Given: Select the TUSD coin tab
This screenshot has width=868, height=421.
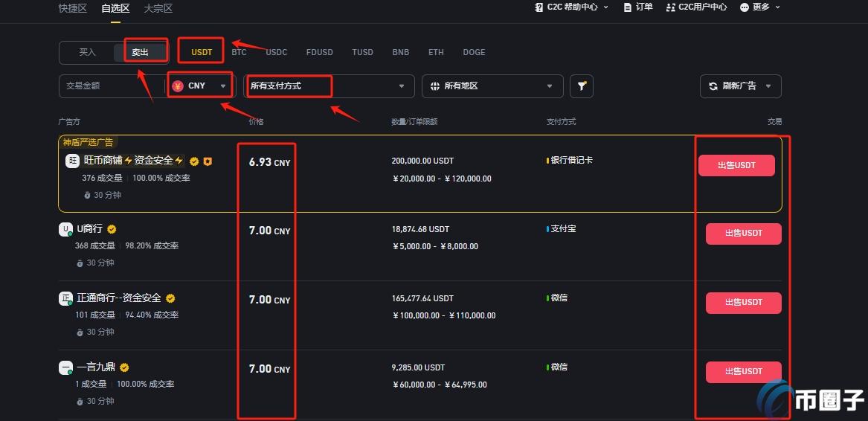Looking at the screenshot, I should coord(362,52).
